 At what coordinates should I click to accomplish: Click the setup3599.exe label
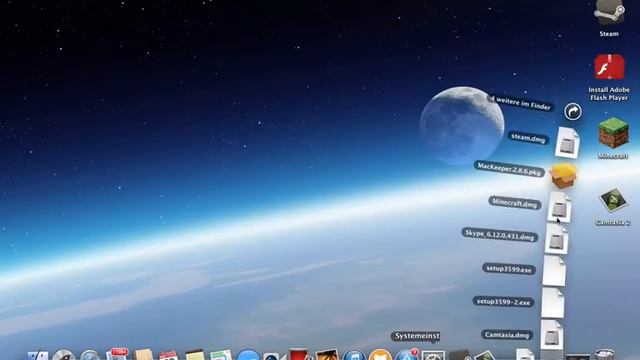pyautogui.click(x=509, y=269)
